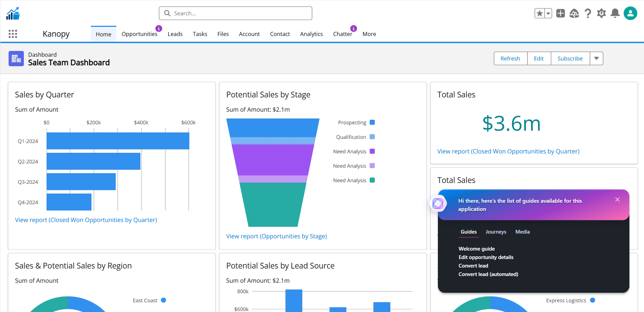644x312 pixels.
Task: Open the app launcher grid icon
Action: [13, 34]
